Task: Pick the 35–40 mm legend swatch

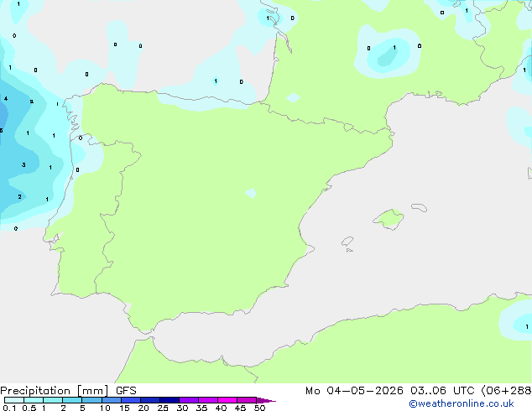Action: (x=208, y=400)
